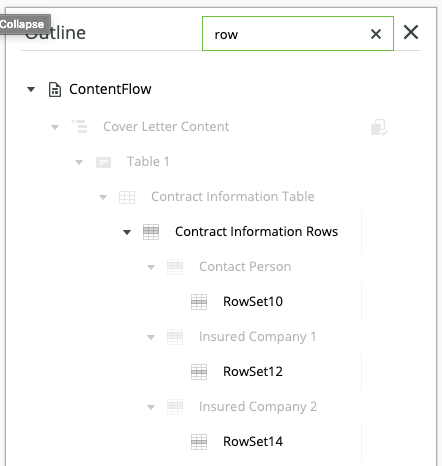Collapse the Contact Person node
Image resolution: width=442 pixels, height=466 pixels.
151,267
